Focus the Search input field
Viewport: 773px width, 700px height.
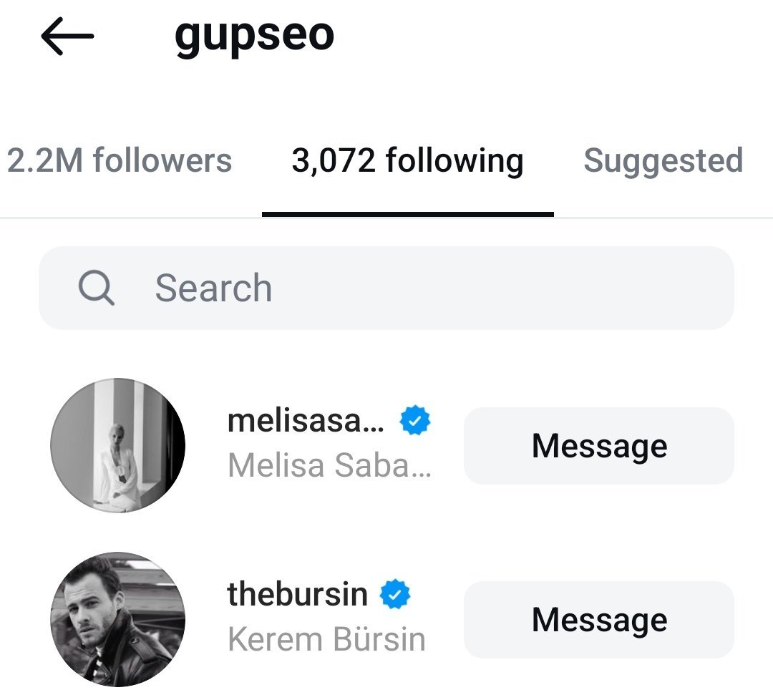pos(386,288)
